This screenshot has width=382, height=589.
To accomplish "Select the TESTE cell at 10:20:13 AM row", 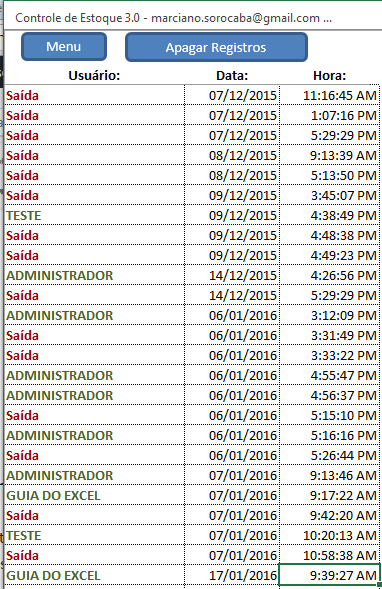I will tap(95, 535).
